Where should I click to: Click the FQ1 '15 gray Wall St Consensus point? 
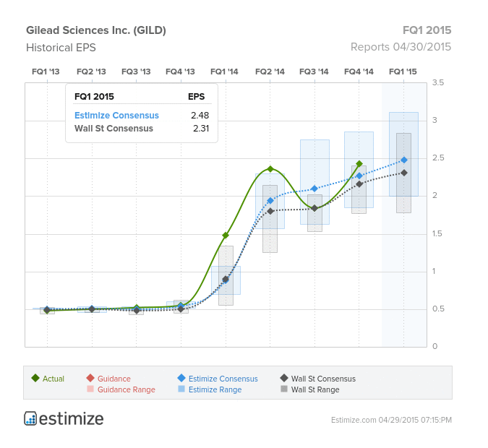tap(404, 173)
